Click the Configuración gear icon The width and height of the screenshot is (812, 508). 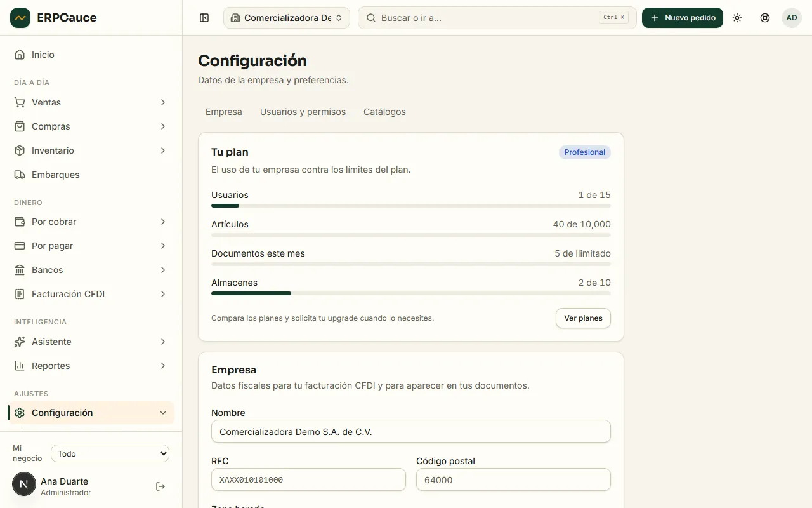(x=20, y=413)
